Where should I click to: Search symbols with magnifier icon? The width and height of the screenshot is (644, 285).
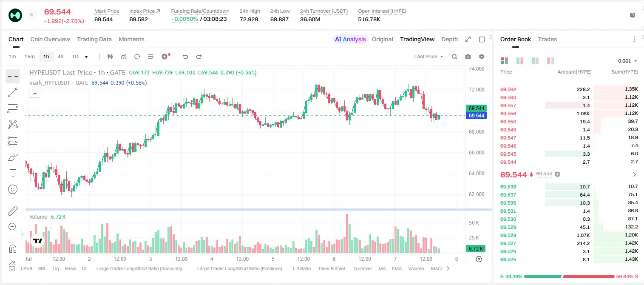tap(454, 57)
